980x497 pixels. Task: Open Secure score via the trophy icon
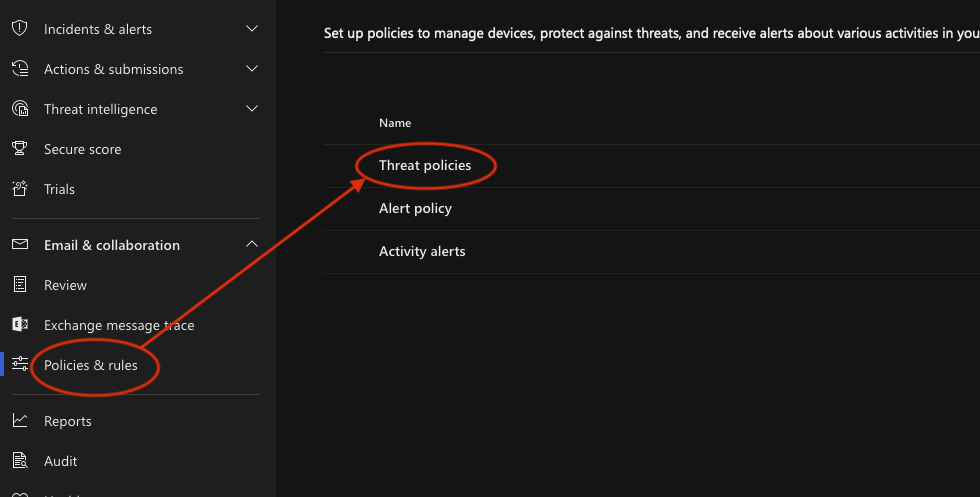[19, 149]
